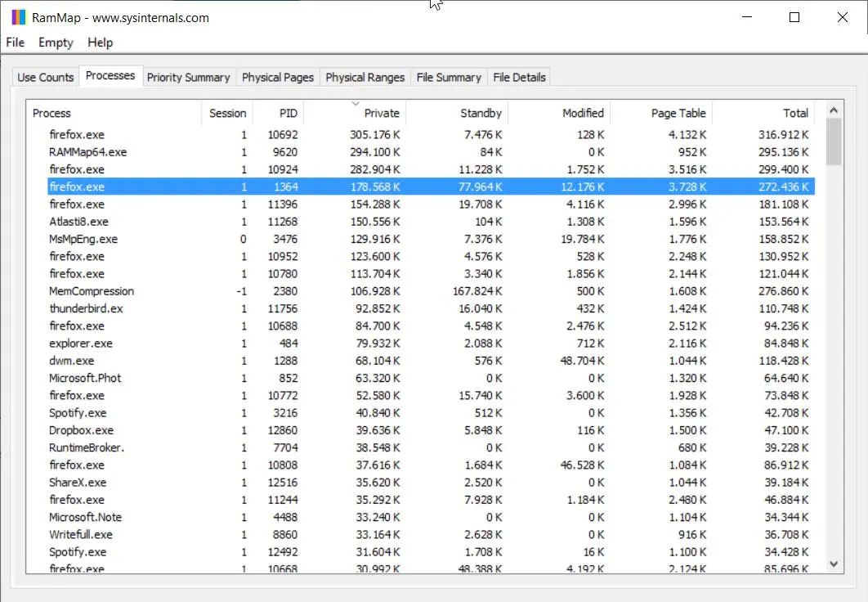Switch to the Use Counts tab
868x602 pixels.
coord(46,78)
